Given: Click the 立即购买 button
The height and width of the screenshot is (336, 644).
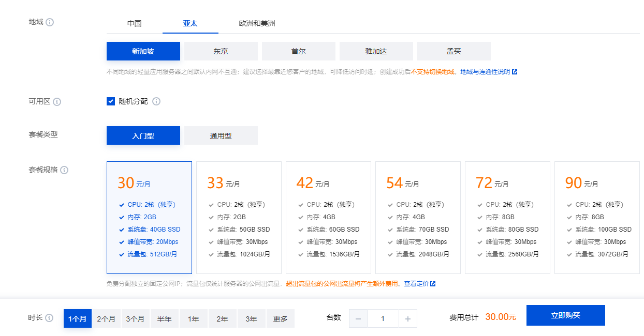Looking at the screenshot, I should [x=565, y=315].
